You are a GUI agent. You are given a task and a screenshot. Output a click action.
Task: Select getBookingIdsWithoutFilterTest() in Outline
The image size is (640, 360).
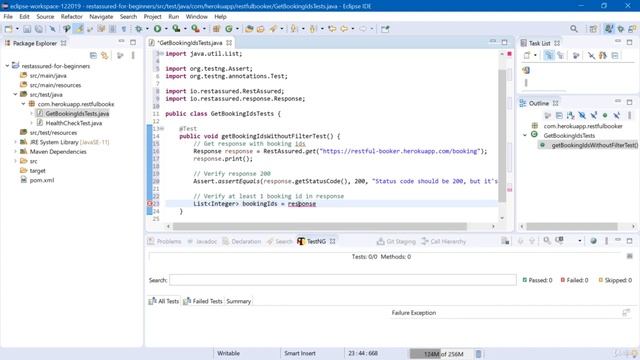(594, 145)
